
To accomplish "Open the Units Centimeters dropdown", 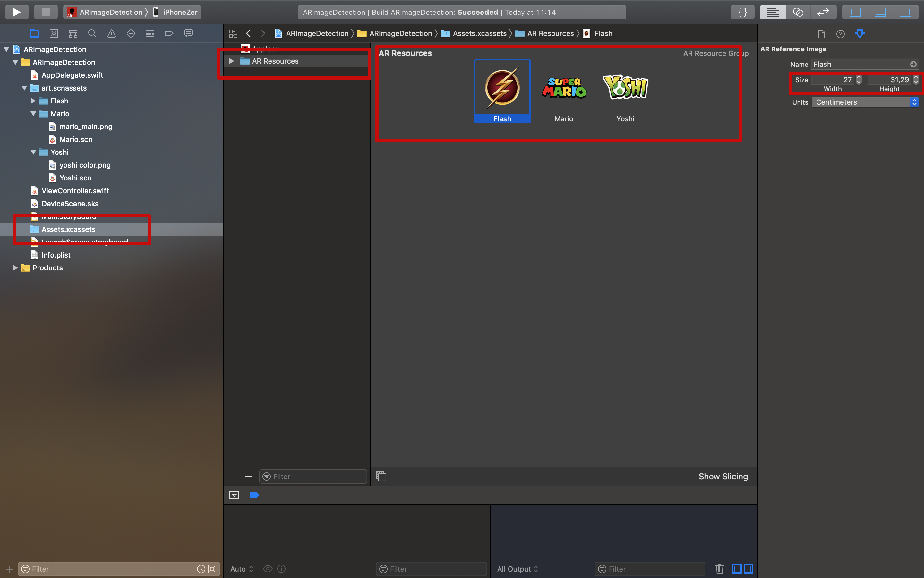I will click(865, 102).
